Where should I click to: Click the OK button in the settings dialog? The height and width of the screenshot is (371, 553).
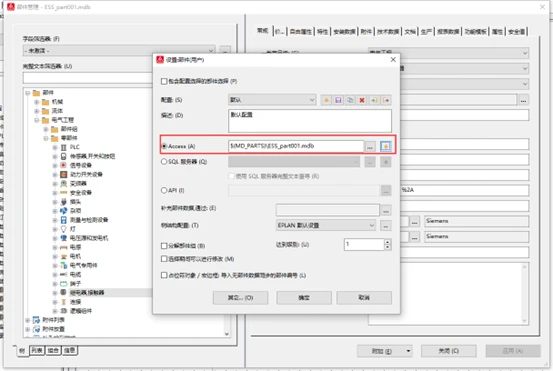(x=304, y=298)
